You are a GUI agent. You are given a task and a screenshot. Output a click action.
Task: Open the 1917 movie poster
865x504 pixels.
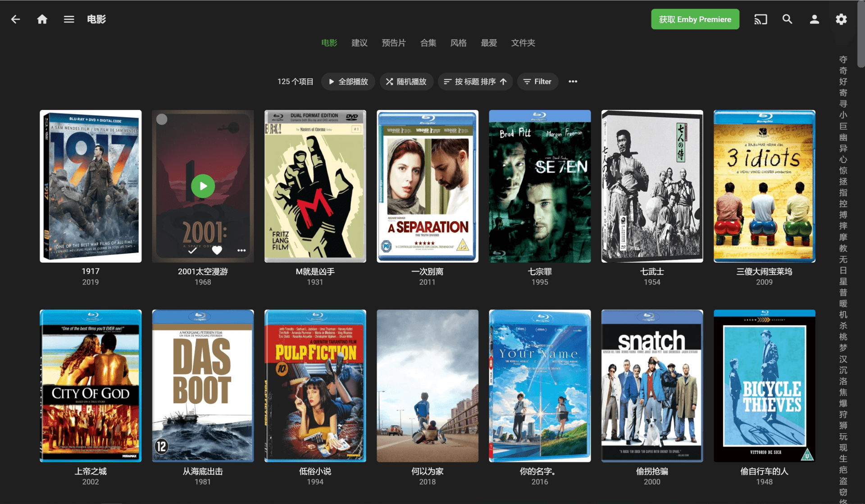pos(91,186)
